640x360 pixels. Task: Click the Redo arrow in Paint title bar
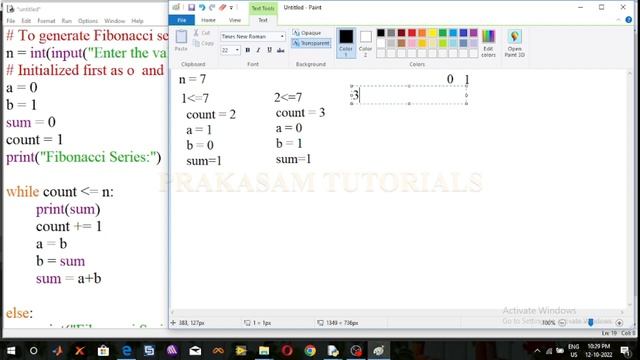click(x=212, y=7)
